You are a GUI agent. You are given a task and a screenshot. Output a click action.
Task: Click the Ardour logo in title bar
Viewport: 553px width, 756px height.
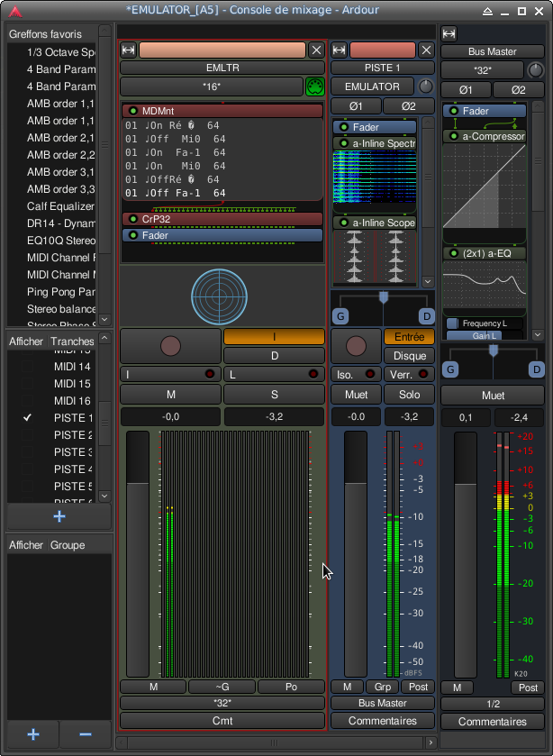click(x=15, y=11)
